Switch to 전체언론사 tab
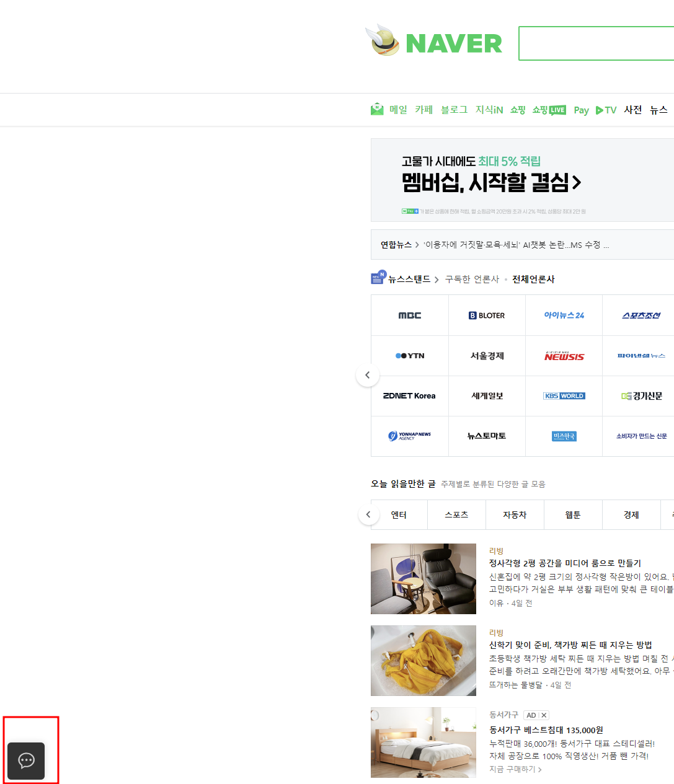Viewport: 674px width, 784px height. pyautogui.click(x=533, y=280)
